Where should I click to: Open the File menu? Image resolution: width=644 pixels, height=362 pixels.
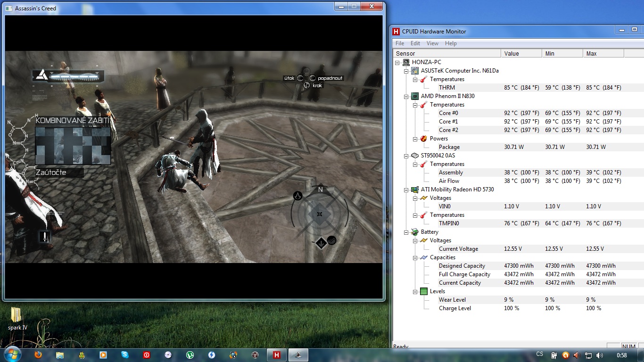[x=400, y=43]
